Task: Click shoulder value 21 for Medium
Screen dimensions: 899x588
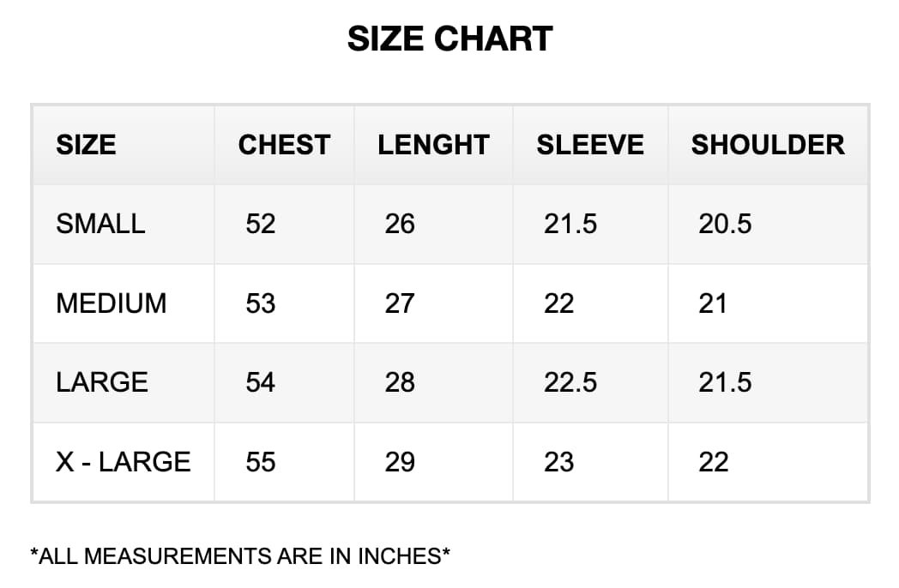Action: tap(713, 303)
